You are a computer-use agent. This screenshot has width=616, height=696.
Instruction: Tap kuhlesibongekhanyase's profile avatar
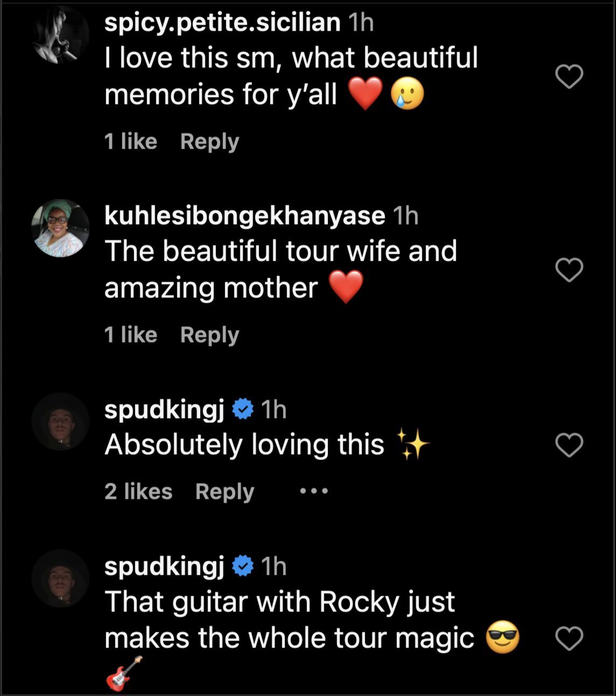point(60,228)
